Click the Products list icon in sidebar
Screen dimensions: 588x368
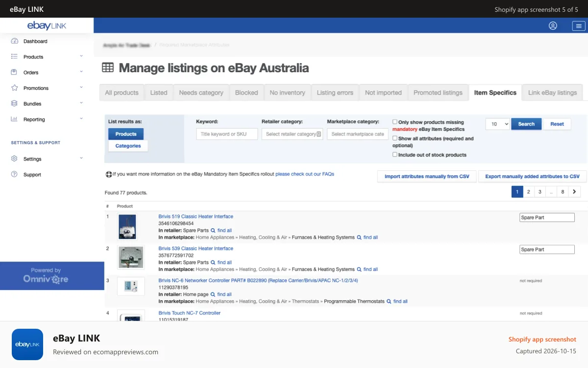(14, 57)
